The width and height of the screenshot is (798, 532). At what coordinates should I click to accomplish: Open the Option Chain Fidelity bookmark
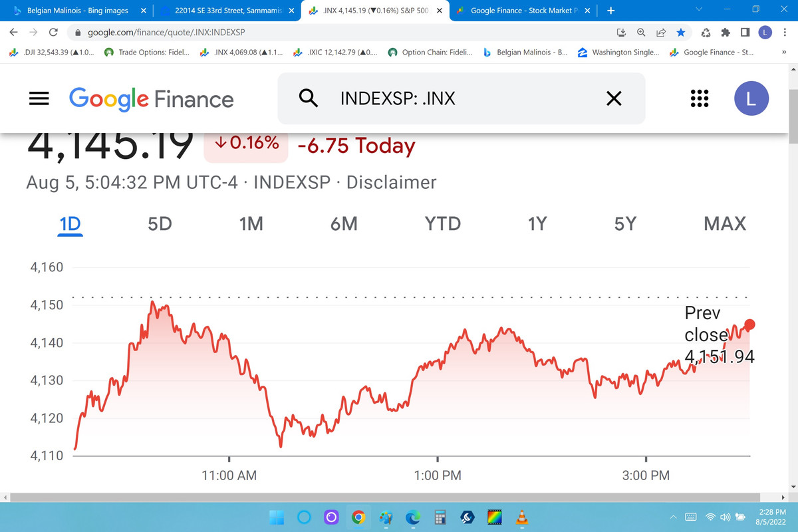point(430,53)
